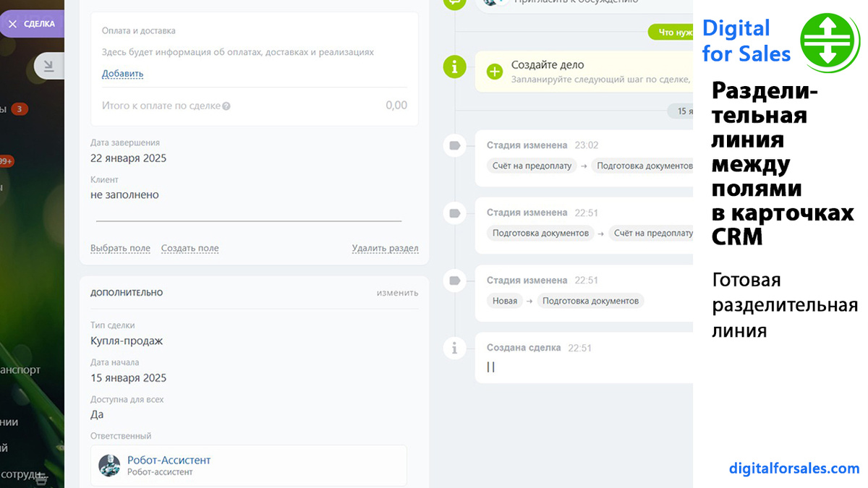Click Дата начала value 15 января 2025

click(x=128, y=378)
